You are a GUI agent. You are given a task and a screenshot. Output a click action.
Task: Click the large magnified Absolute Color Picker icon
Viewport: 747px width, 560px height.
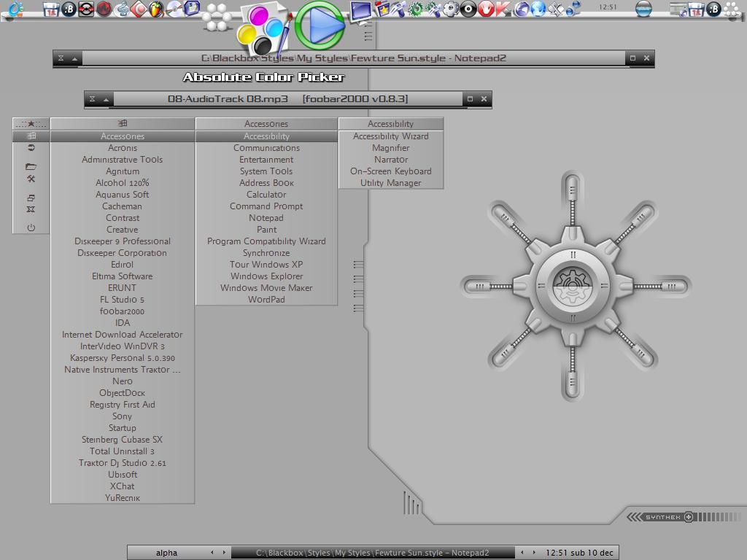coord(263,28)
